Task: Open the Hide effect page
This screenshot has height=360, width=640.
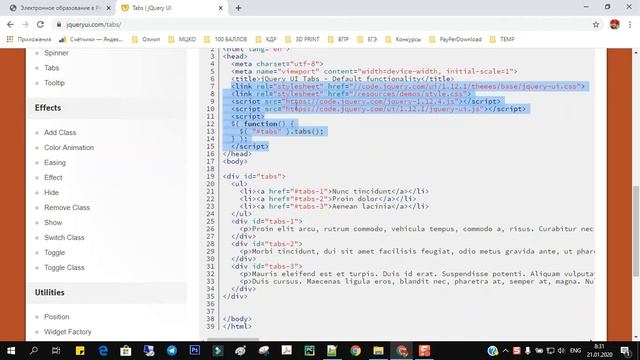Action: click(x=51, y=193)
